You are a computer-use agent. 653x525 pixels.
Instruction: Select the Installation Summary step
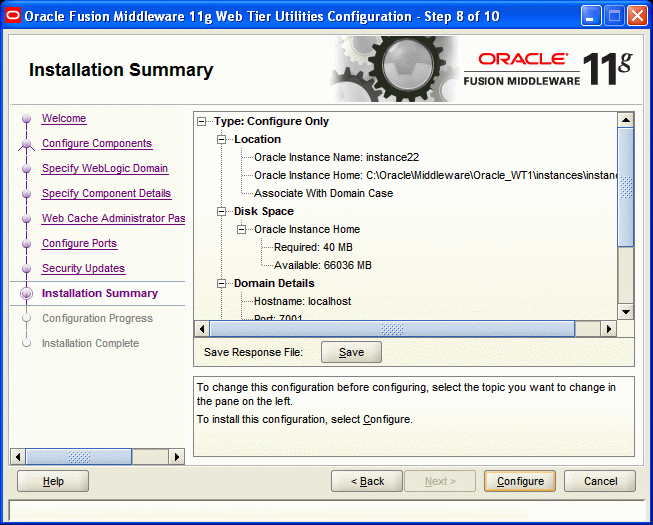tap(100, 293)
